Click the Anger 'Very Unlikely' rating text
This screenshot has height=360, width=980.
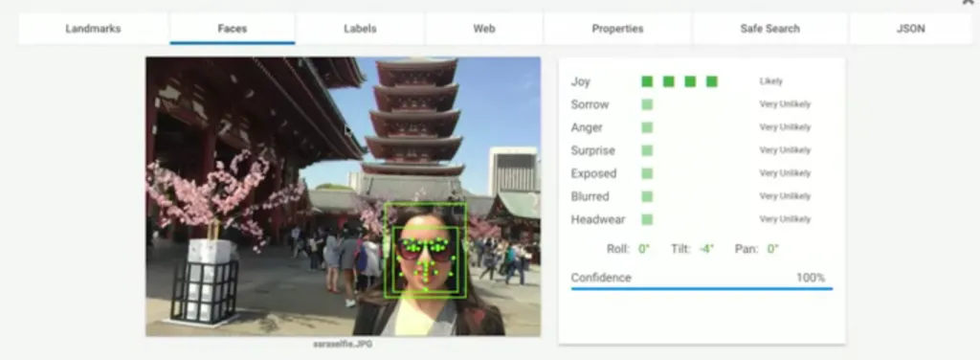coord(785,127)
